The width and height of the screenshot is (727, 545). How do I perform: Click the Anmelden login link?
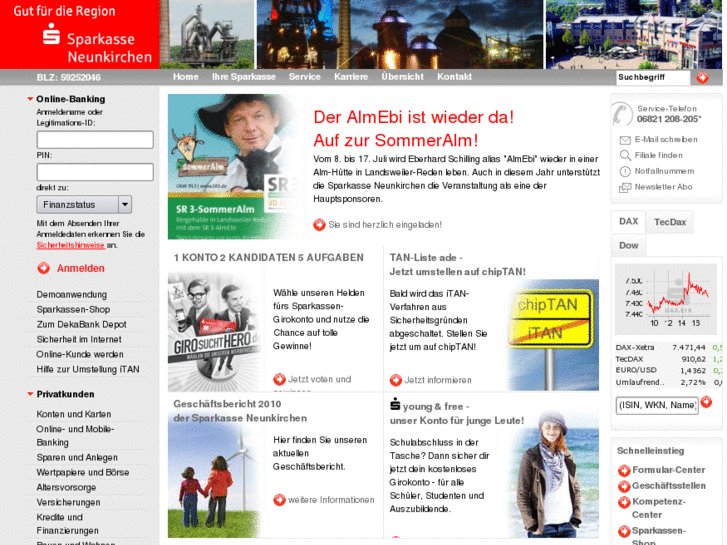point(81,268)
